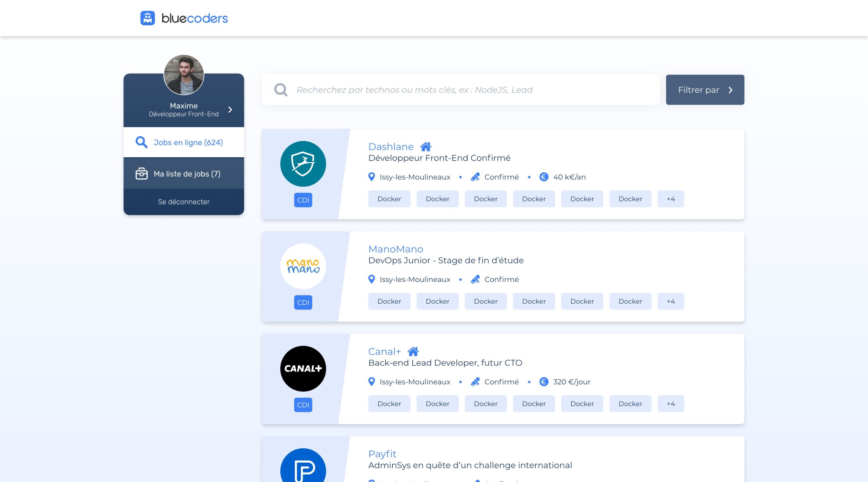868x482 pixels.
Task: Expand the +4 tags on Dashlane job
Action: coord(670,199)
